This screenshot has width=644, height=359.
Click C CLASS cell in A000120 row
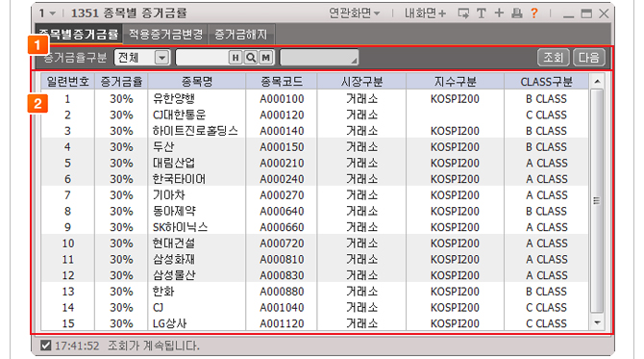pos(546,115)
